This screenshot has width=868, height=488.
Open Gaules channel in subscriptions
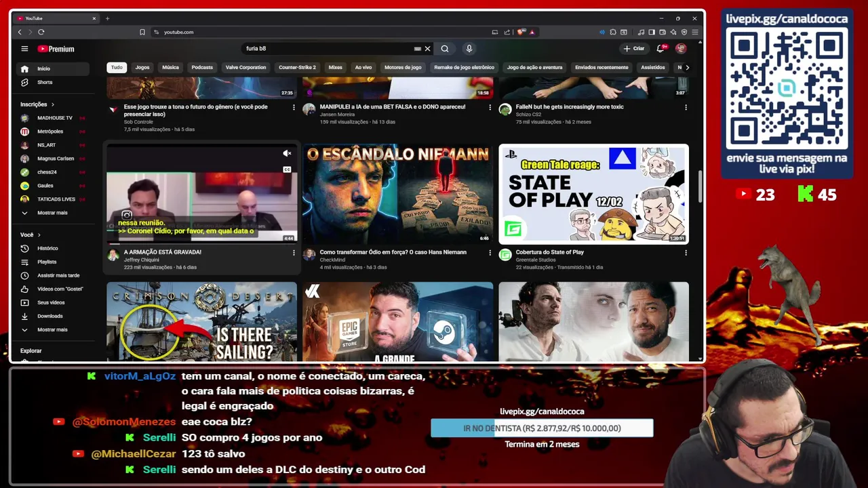[53, 186]
